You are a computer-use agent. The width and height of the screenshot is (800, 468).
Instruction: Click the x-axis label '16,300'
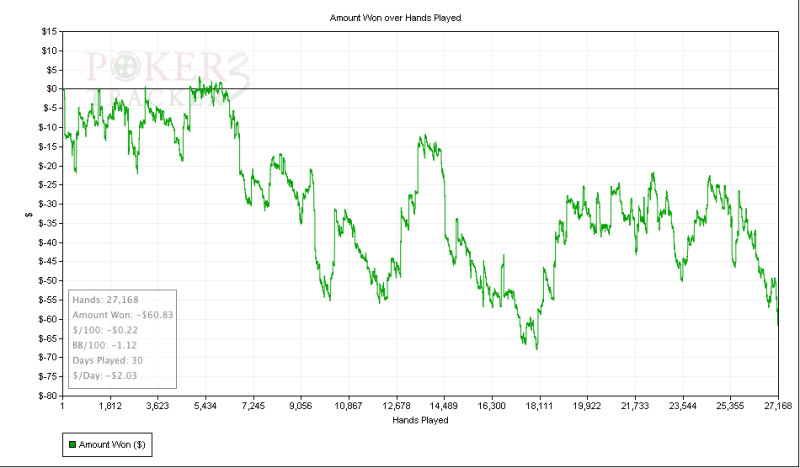tap(492, 406)
